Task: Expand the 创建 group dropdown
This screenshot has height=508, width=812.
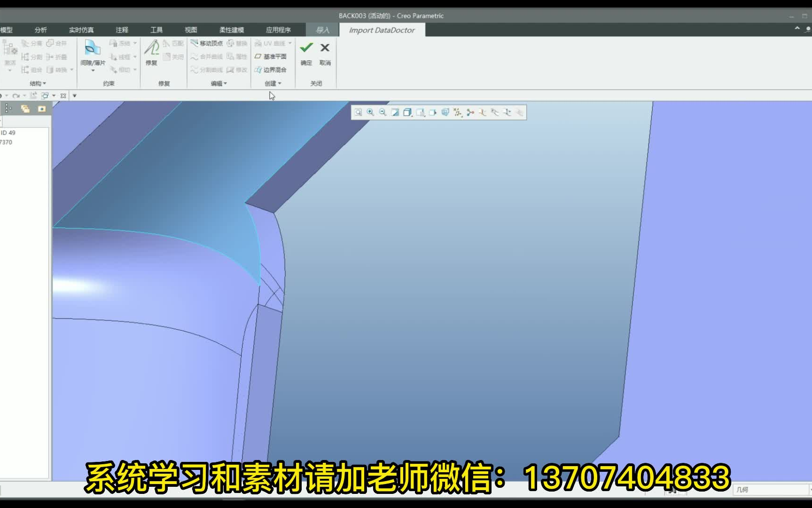Action: click(273, 83)
